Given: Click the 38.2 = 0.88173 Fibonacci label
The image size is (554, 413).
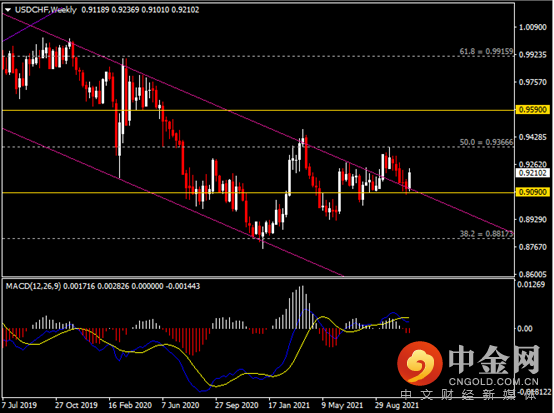Looking at the screenshot, I should (x=486, y=234).
